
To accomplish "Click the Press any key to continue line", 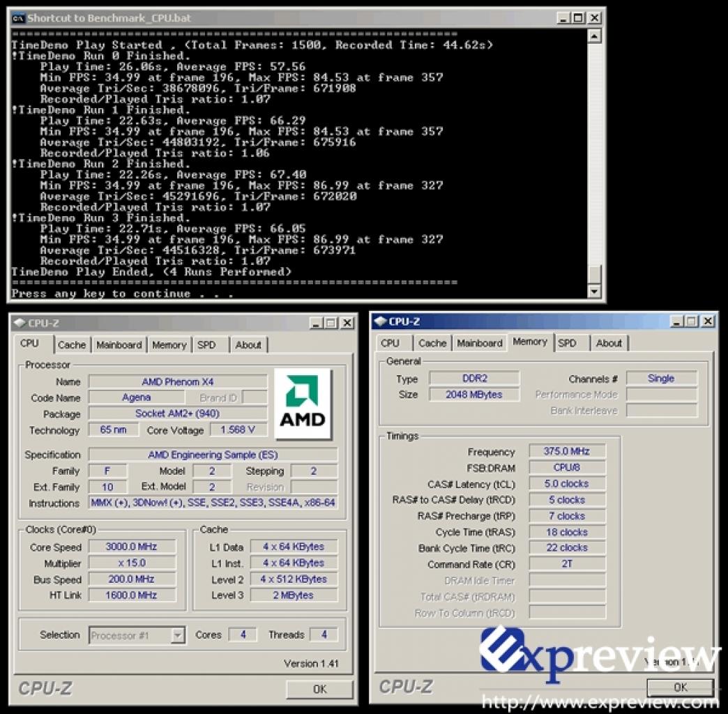I will click(x=123, y=294).
